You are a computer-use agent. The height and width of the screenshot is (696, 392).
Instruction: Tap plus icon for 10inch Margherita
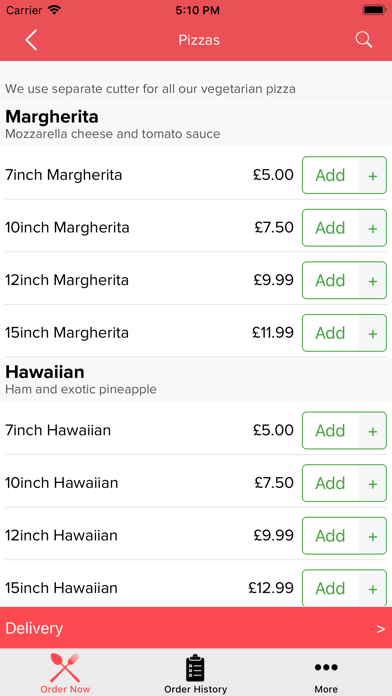coord(373,228)
